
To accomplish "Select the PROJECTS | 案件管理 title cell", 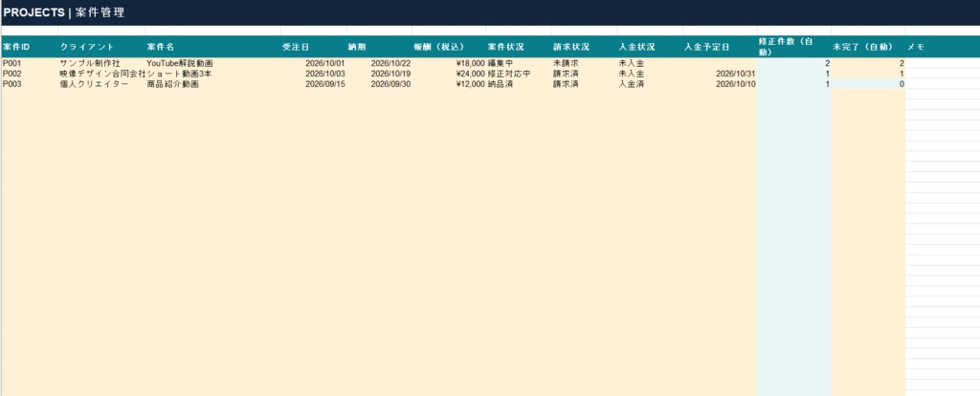I will point(490,12).
